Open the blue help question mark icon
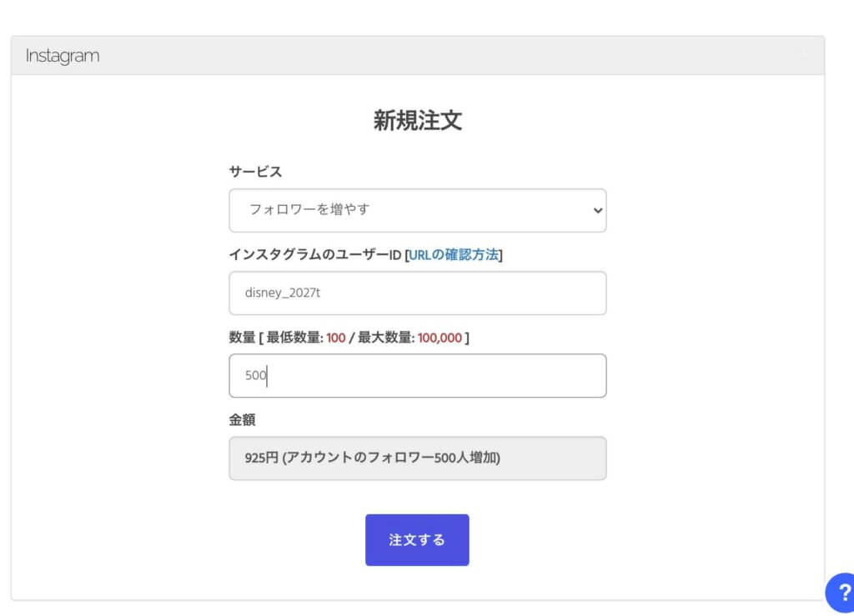 841,593
